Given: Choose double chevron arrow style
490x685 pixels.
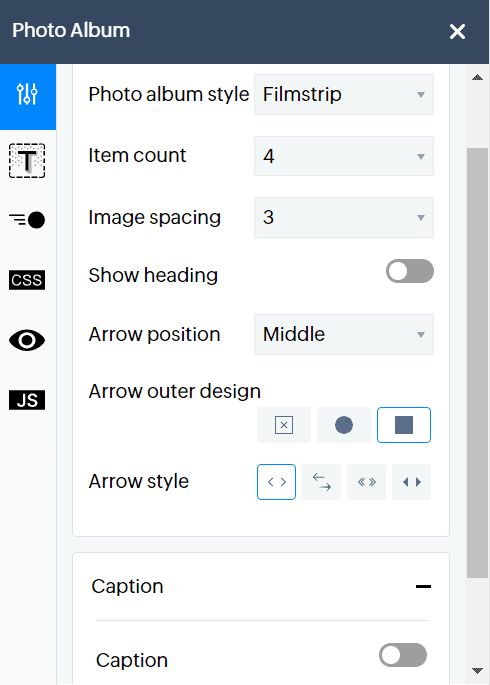Looking at the screenshot, I should 366,482.
